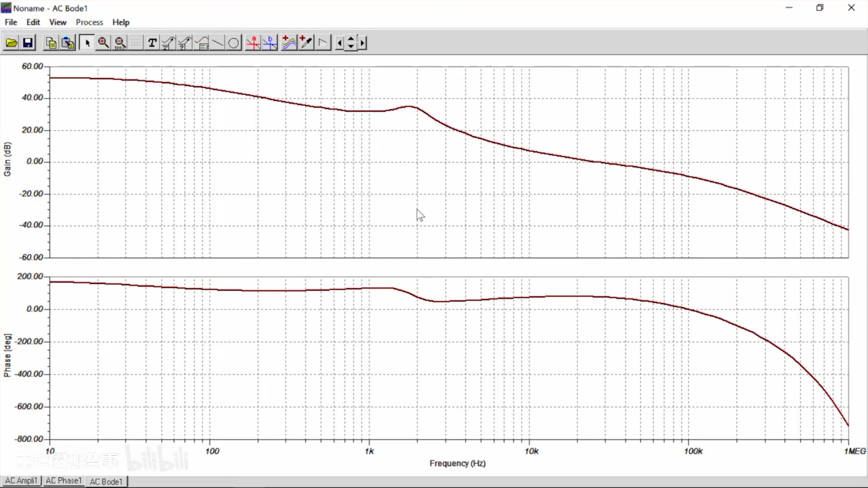Activate the Zoom in magnifier
Viewport: 868px width, 488px height.
(104, 43)
